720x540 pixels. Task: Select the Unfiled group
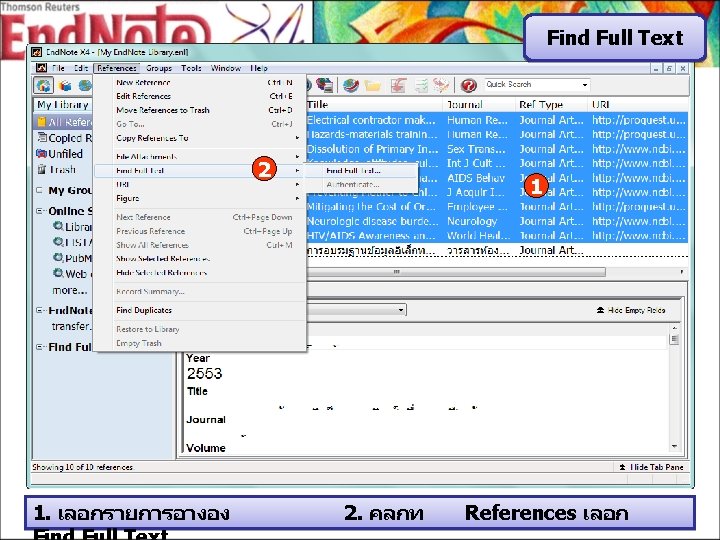[x=60, y=154]
